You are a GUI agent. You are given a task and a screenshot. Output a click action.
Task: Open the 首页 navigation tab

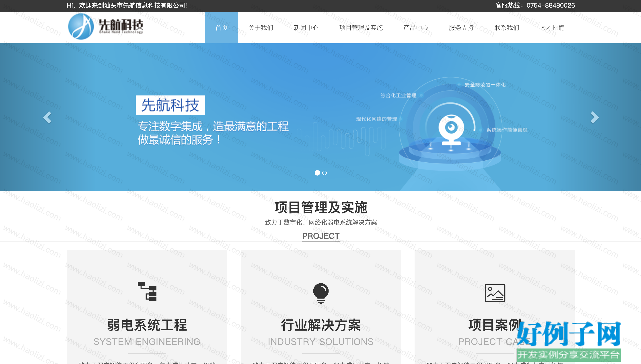click(221, 27)
